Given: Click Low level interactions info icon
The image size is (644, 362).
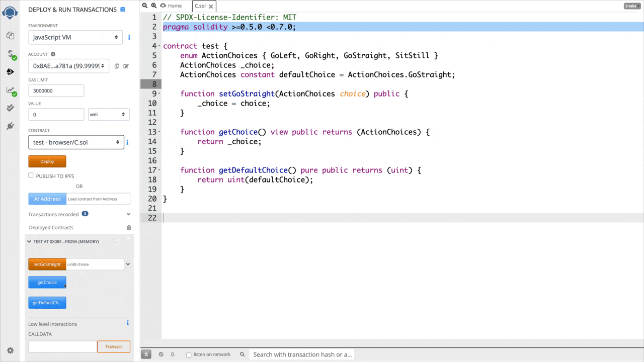Looking at the screenshot, I should click(128, 323).
